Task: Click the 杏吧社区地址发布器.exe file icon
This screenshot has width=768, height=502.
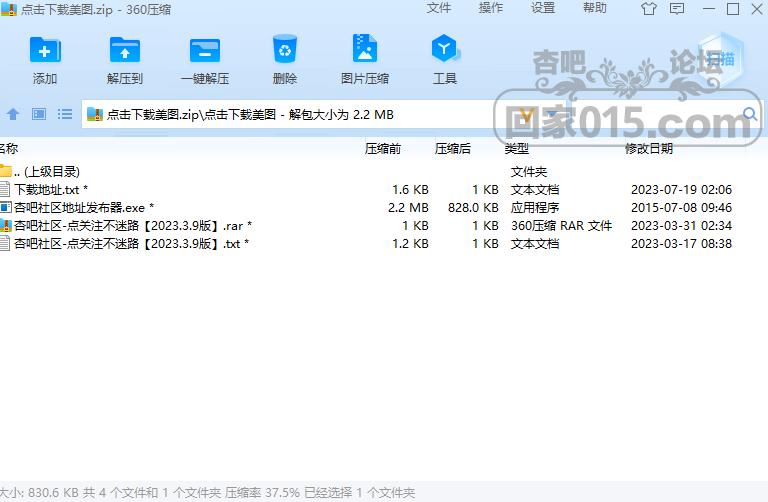Action: tap(5, 207)
